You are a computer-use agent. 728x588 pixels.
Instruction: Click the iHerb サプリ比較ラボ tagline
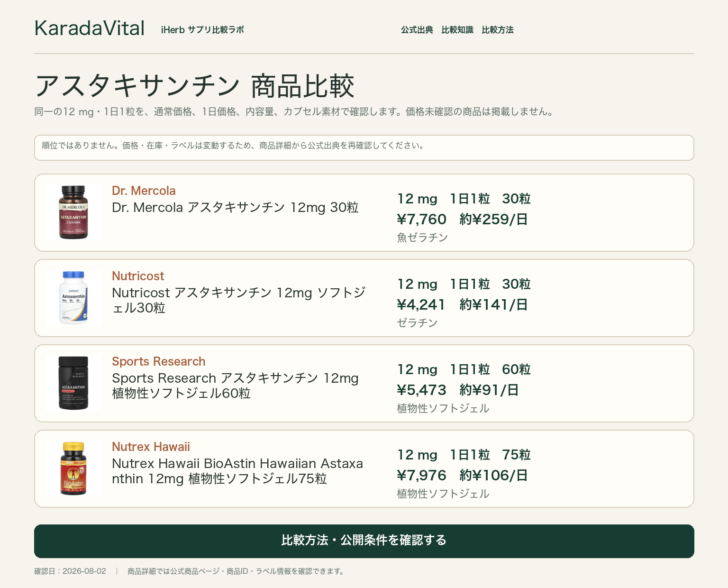[202, 30]
